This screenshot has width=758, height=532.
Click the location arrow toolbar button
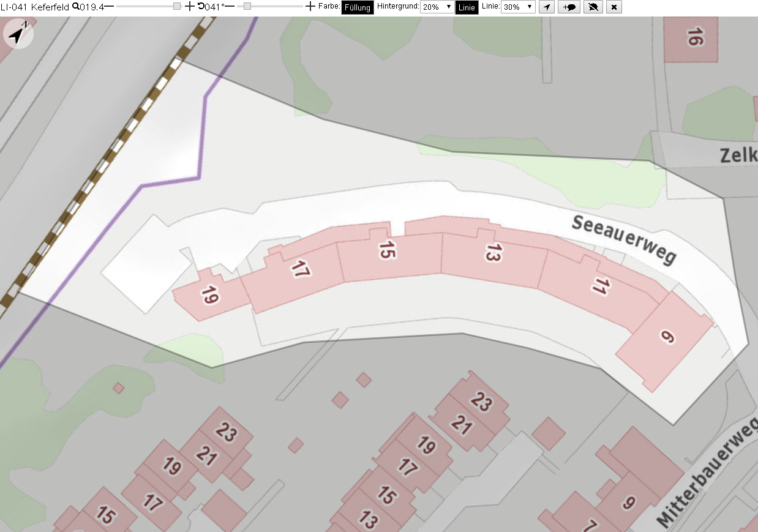[547, 7]
